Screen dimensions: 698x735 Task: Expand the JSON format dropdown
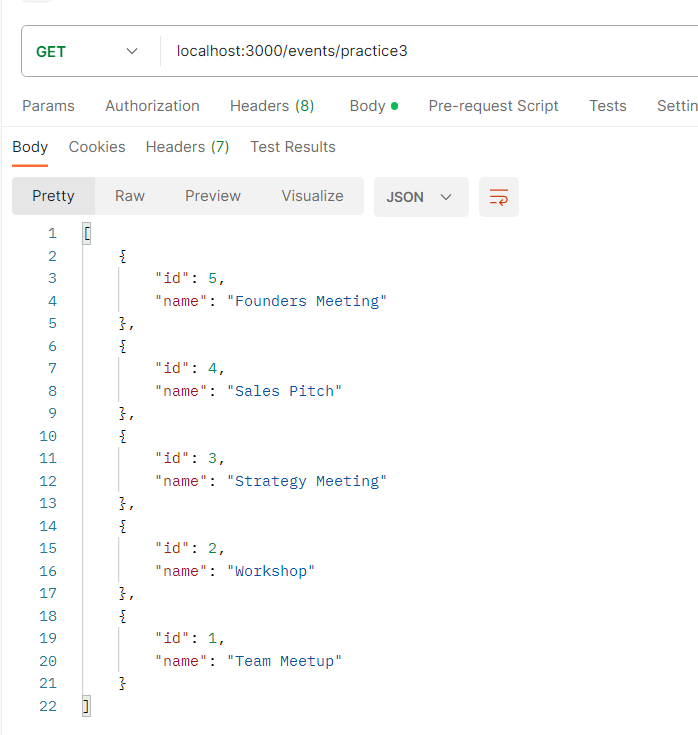(x=420, y=197)
